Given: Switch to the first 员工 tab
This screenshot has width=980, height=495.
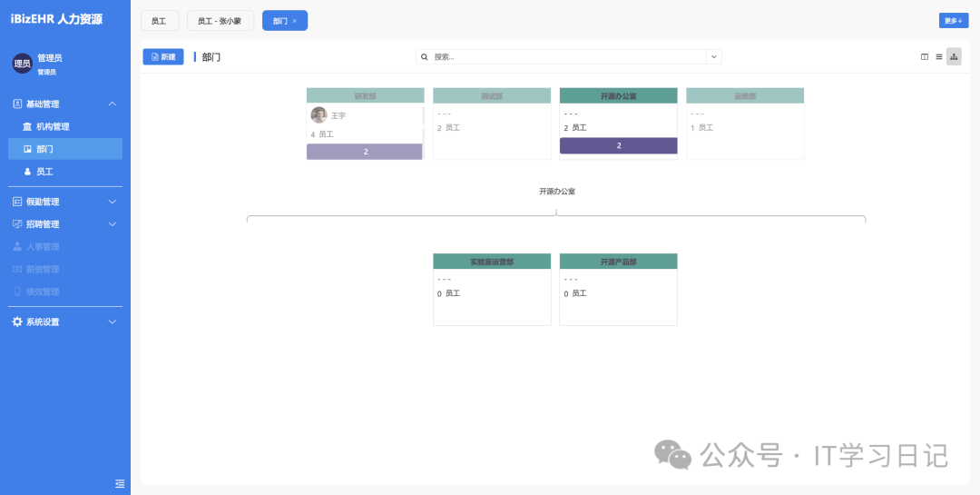Looking at the screenshot, I should point(159,21).
